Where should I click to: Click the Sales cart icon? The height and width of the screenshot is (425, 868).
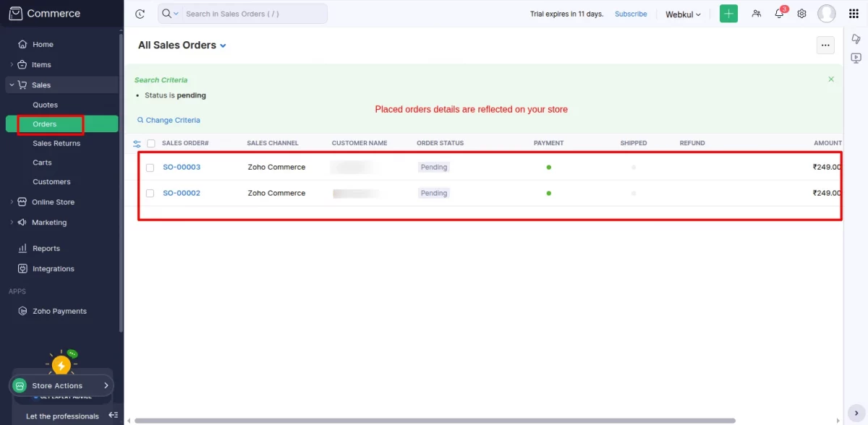(x=22, y=85)
